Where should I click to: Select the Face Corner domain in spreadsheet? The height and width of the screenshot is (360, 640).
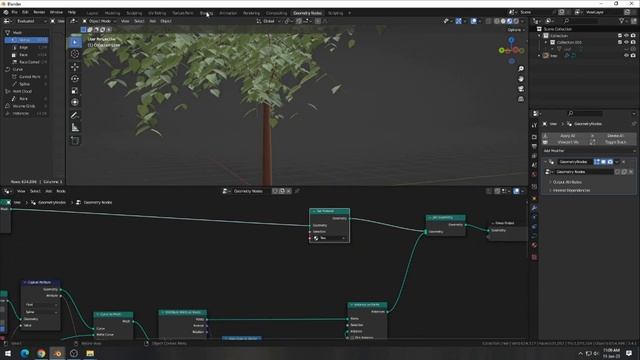coord(26,62)
